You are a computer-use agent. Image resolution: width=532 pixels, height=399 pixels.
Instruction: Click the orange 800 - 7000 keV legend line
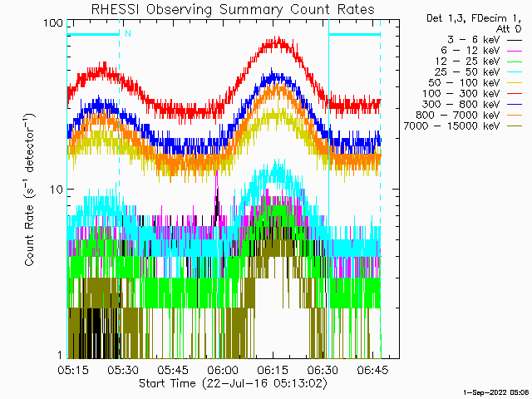pyautogui.click(x=515, y=116)
